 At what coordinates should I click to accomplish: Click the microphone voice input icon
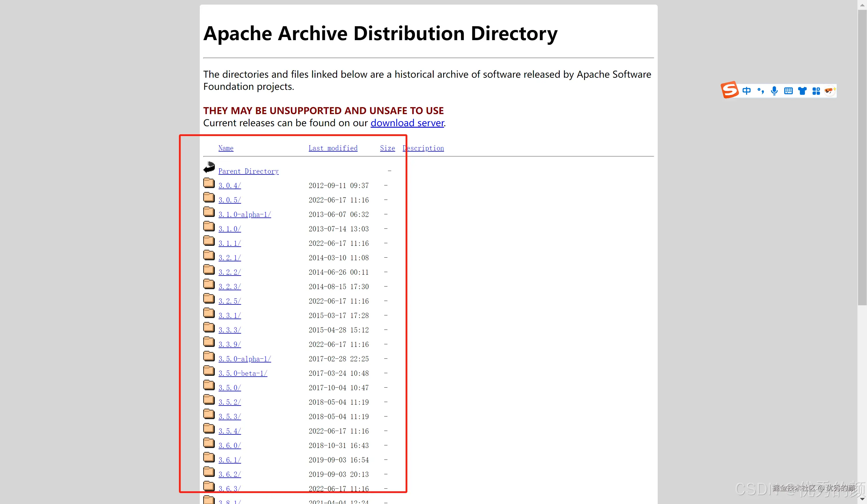pos(774,91)
